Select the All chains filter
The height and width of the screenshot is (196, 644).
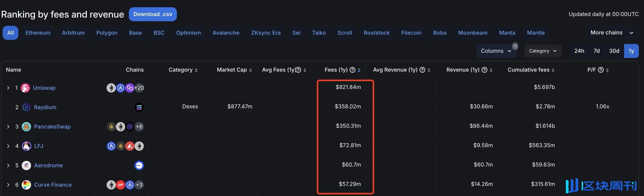pos(11,33)
